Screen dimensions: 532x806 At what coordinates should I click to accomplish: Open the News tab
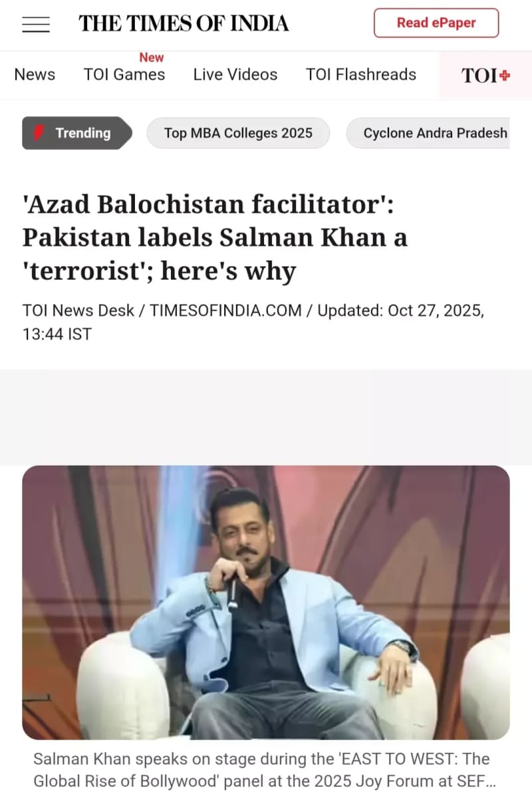click(x=35, y=74)
